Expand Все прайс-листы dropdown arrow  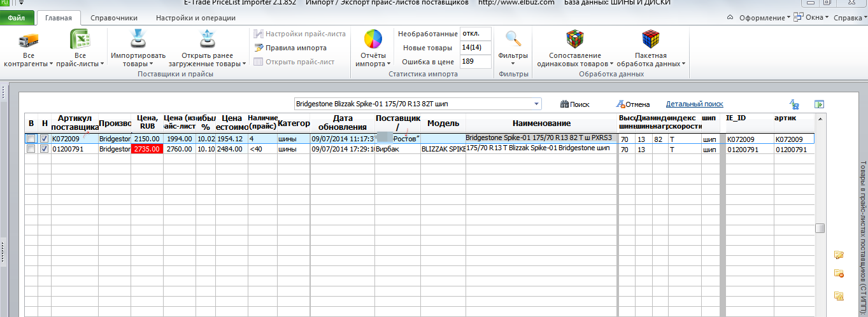click(x=102, y=64)
